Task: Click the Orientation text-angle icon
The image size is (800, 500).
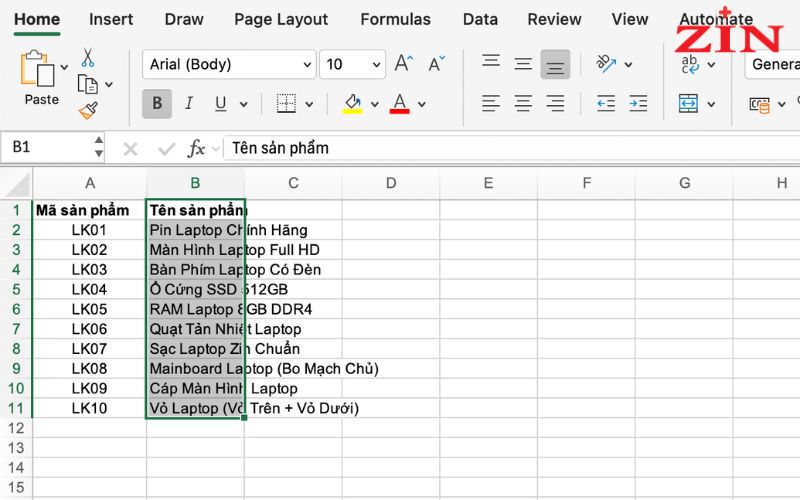Action: coord(606,64)
